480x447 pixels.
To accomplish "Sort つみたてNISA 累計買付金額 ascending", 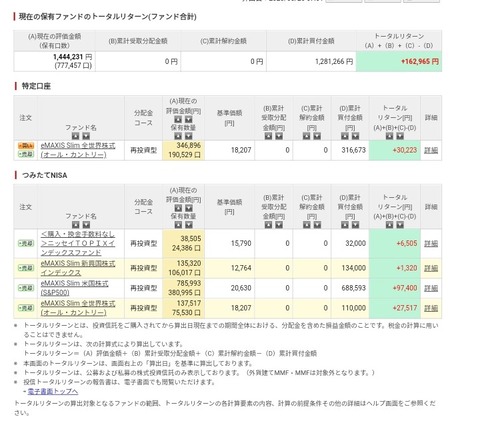I will coord(345,225).
